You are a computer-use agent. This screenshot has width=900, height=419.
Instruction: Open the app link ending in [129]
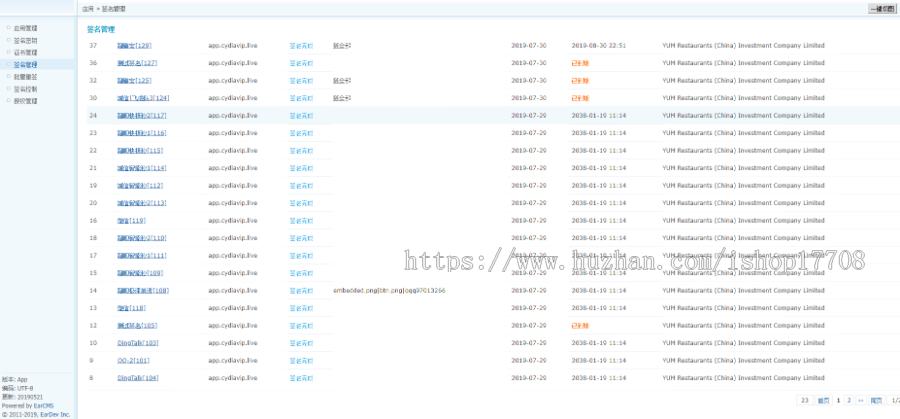pyautogui.click(x=134, y=45)
